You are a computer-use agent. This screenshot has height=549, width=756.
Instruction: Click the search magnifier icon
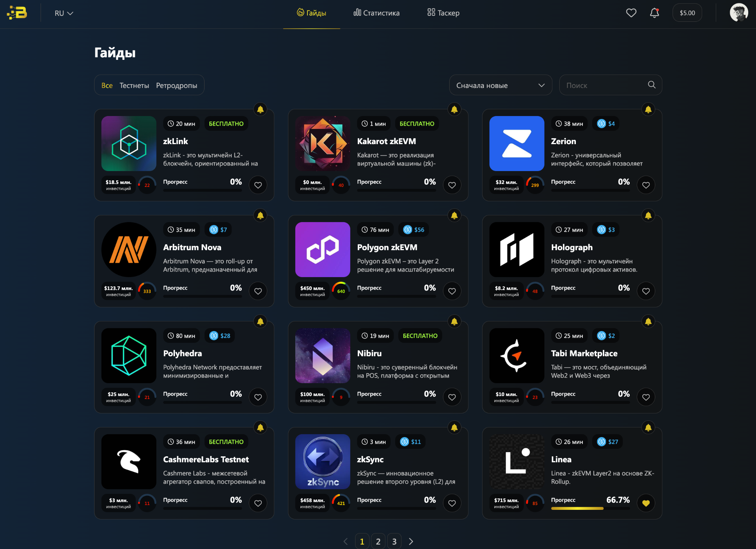pyautogui.click(x=652, y=85)
